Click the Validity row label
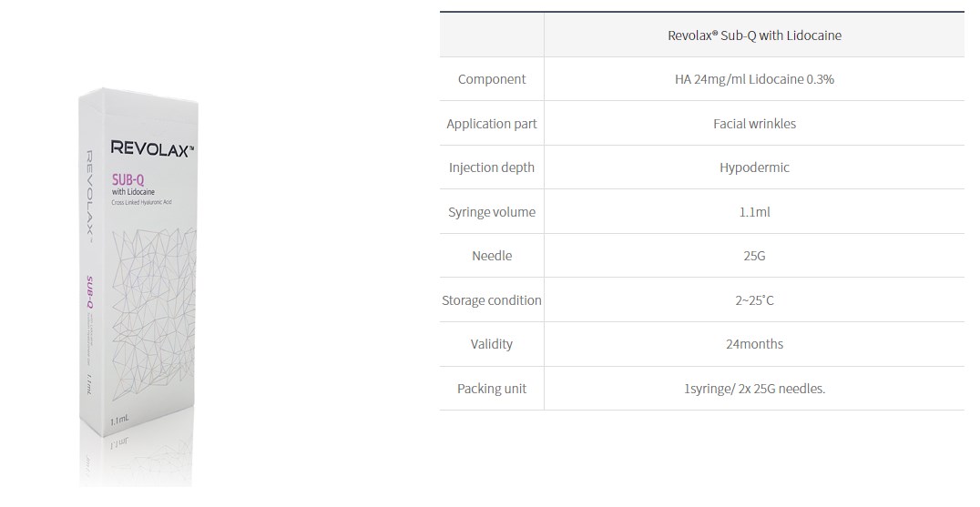This screenshot has width=980, height=507. pos(492,344)
